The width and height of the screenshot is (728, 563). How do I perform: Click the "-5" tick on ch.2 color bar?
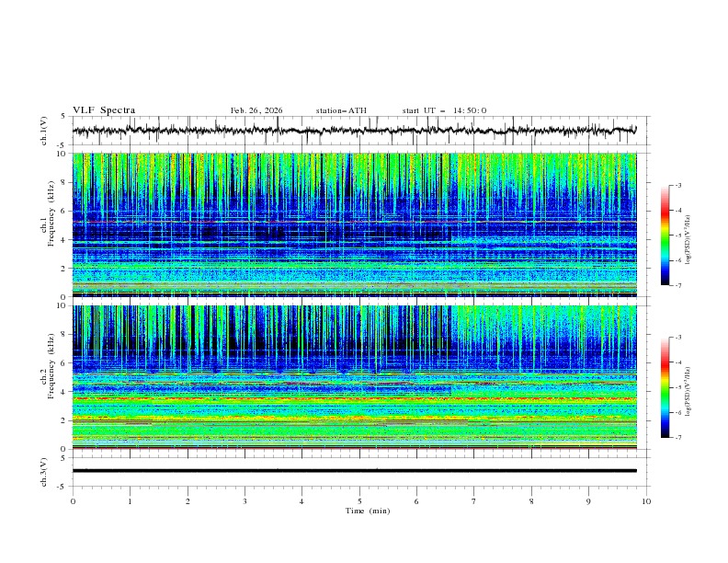(x=678, y=387)
